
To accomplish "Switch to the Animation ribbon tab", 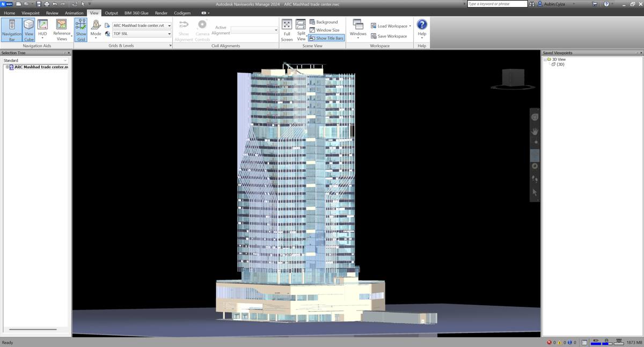I will (x=74, y=13).
